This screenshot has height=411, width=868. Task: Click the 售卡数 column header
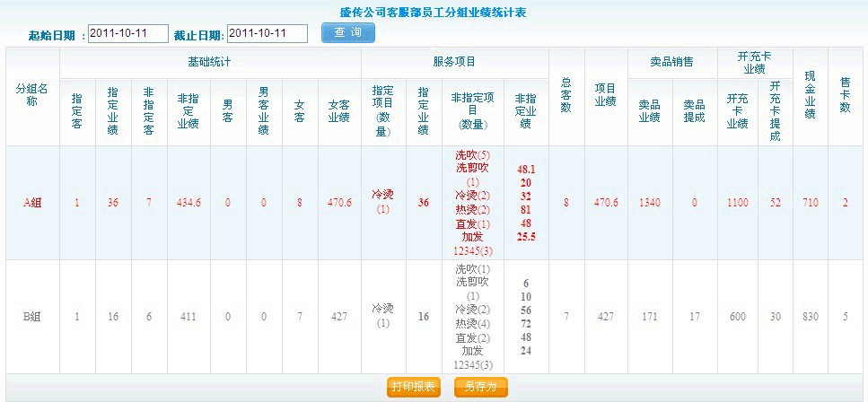tap(845, 95)
